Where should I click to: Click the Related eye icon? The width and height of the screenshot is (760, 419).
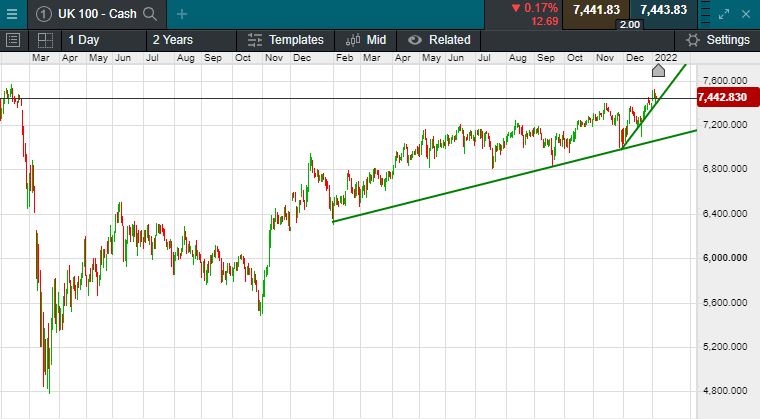tap(413, 40)
